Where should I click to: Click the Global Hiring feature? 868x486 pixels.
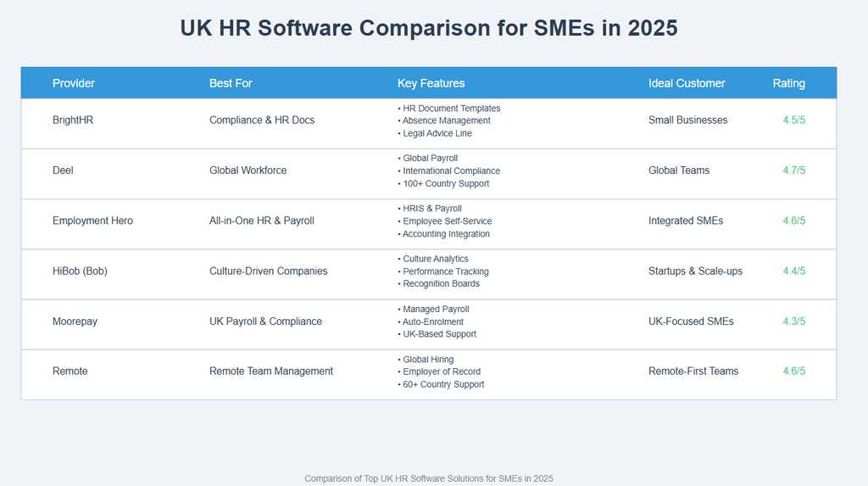pos(426,360)
